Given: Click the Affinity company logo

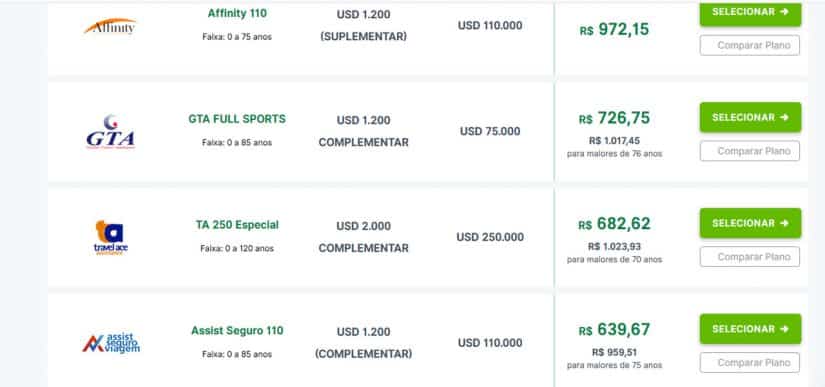Looking at the screenshot, I should (x=110, y=26).
